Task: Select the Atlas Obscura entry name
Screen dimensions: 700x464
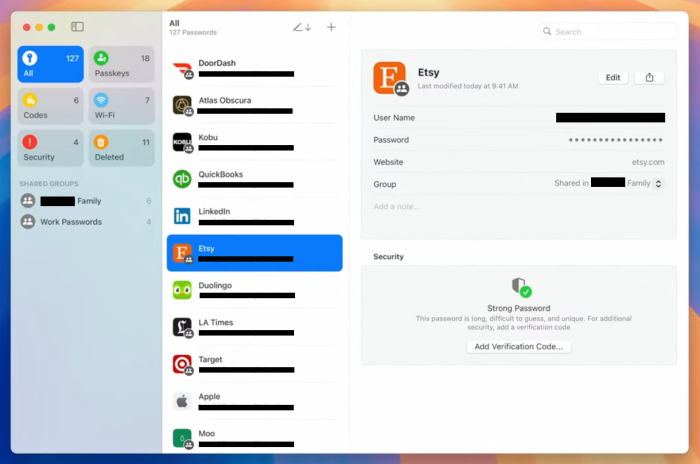Action: [225, 100]
